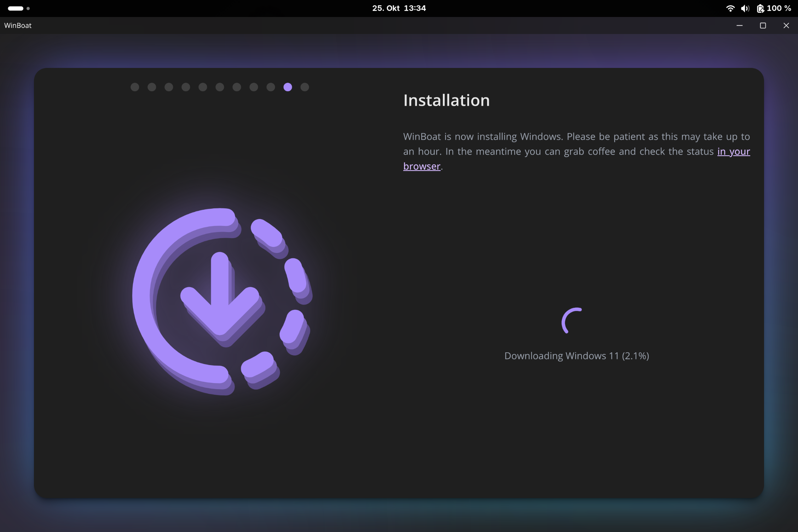Viewport: 798px width, 532px height.
Task: Click the large download progress icon
Action: click(x=222, y=301)
